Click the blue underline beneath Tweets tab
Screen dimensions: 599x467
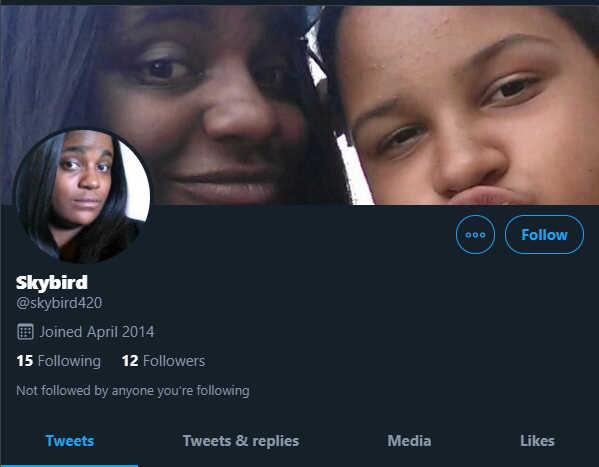[69, 465]
